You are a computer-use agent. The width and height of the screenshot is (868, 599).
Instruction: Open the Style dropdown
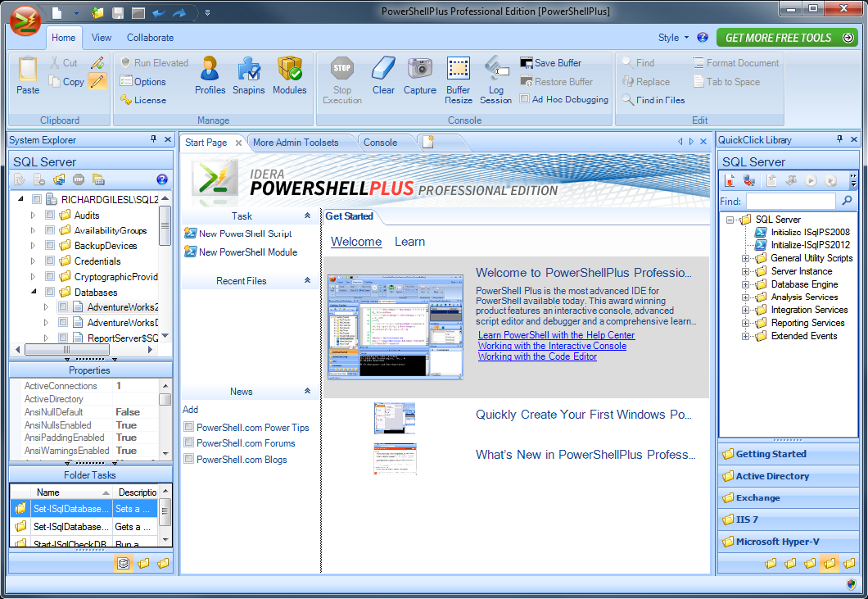coord(673,37)
